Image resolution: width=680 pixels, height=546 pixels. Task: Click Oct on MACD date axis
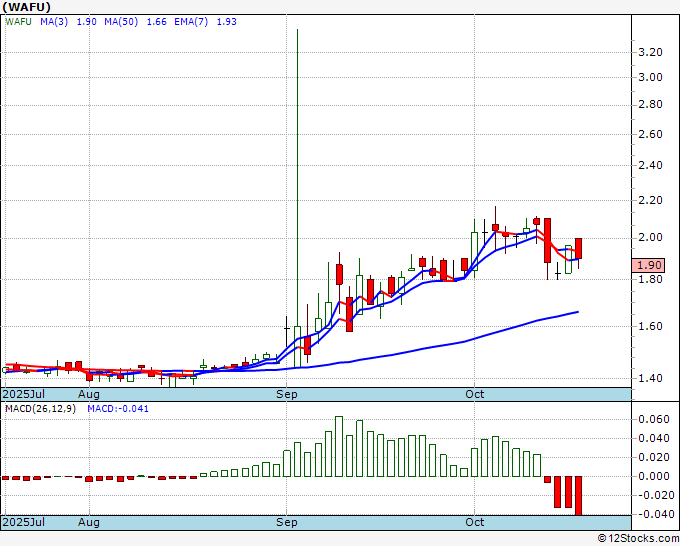point(474,522)
